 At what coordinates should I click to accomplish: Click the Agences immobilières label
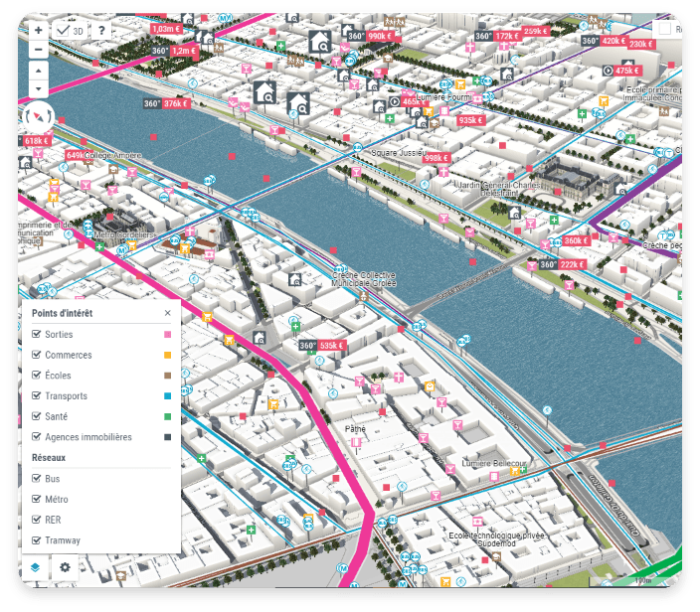88,437
